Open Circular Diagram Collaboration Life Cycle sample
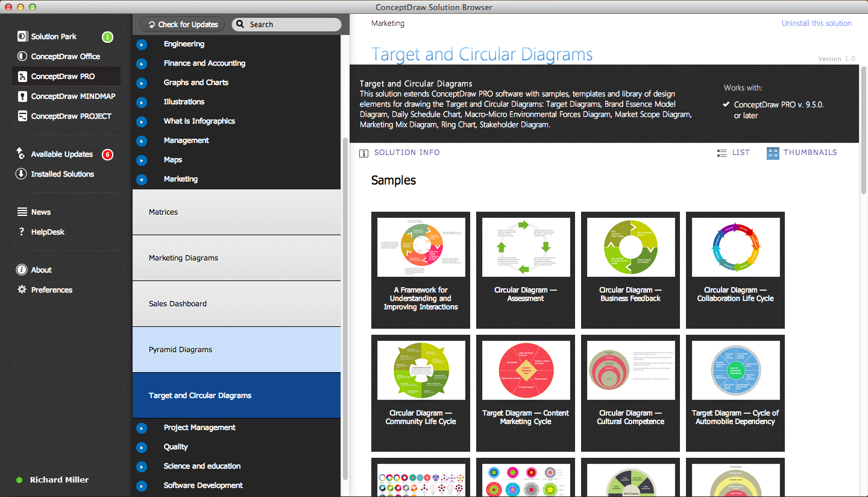The image size is (868, 497). pyautogui.click(x=735, y=270)
